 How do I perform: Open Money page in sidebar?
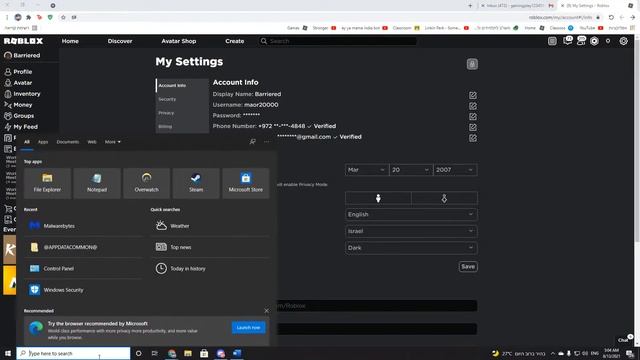18,104
